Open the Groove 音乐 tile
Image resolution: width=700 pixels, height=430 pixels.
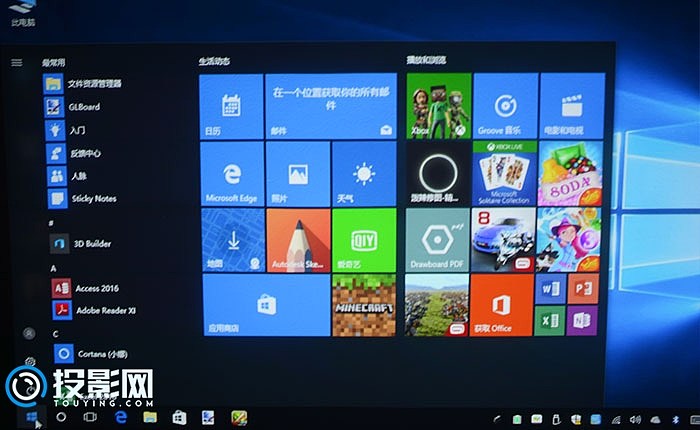[505, 106]
